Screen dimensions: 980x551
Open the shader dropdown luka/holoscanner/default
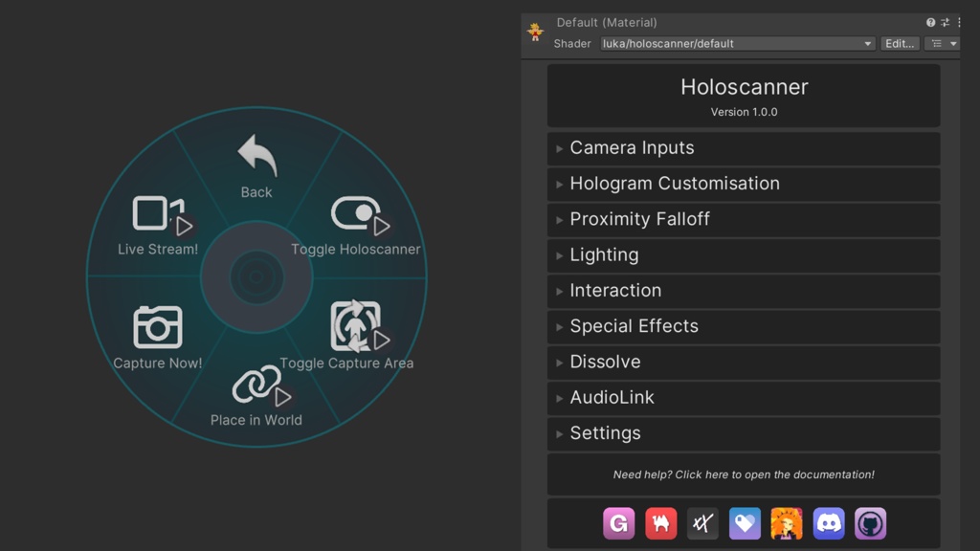[737, 43]
